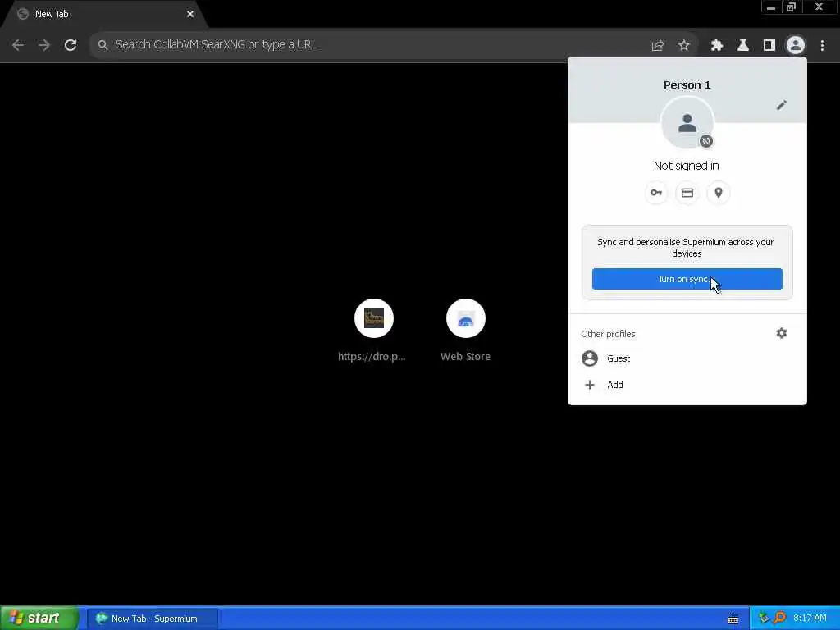This screenshot has height=630, width=840.
Task: Reload the current page
Action: (x=71, y=45)
